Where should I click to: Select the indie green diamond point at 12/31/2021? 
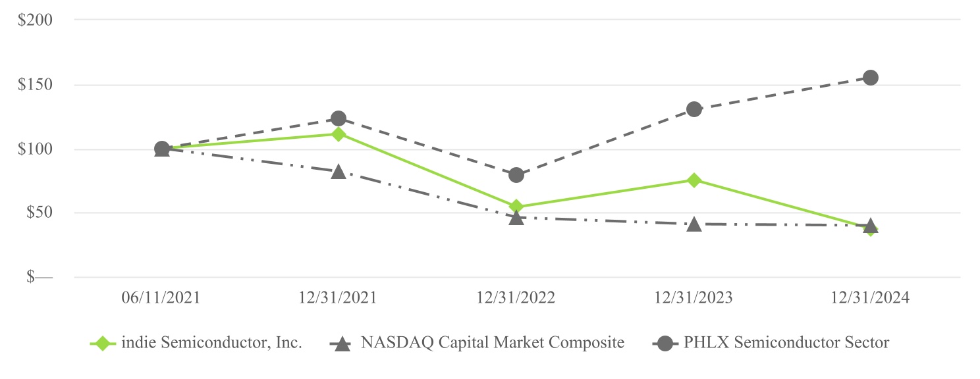[339, 134]
